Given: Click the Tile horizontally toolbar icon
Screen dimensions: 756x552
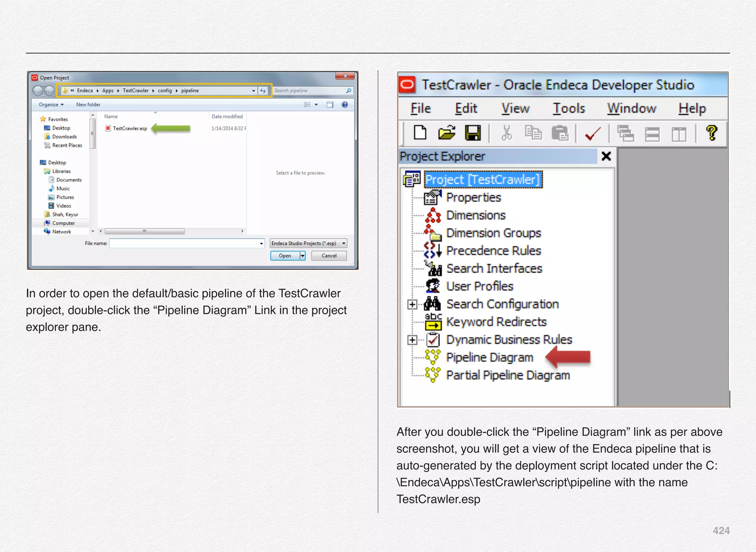Looking at the screenshot, I should click(652, 134).
